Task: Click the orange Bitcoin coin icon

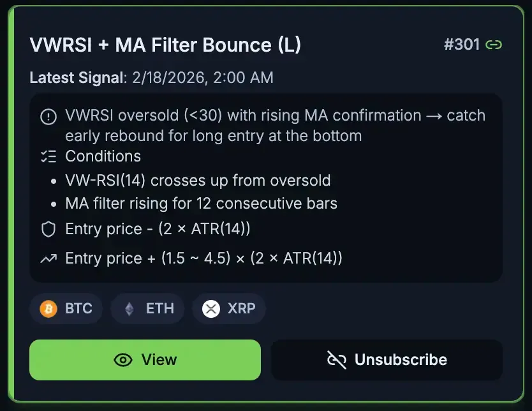Action: 48,309
